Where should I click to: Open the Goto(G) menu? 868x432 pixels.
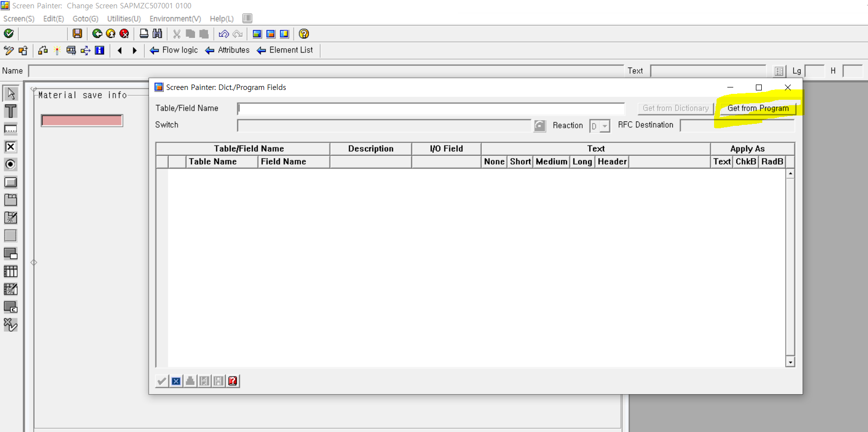[86, 19]
